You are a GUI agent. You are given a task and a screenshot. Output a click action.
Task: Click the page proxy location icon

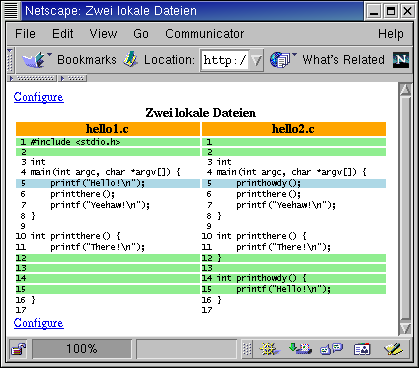click(130, 60)
